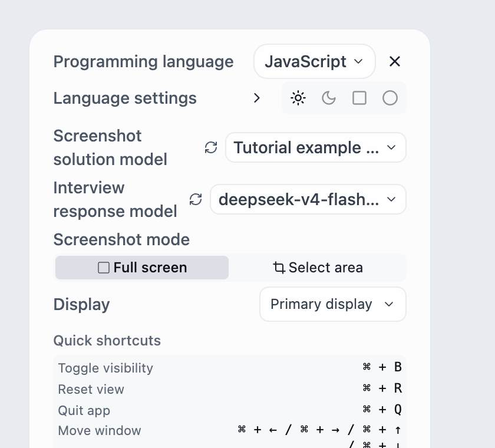Select the circle theme icon
The width and height of the screenshot is (495, 448).
(x=390, y=98)
